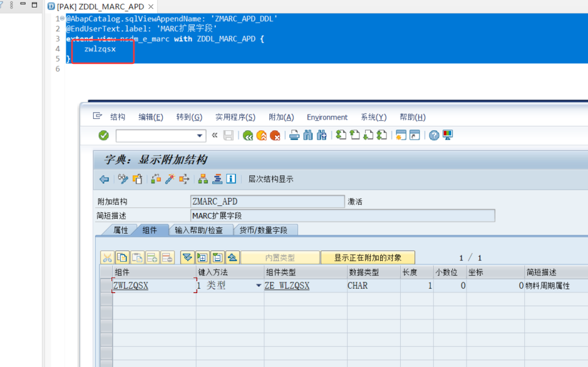Image resolution: width=588 pixels, height=367 pixels.
Task: Switch to the 输入帮助/检查 tab
Action: [x=199, y=230]
